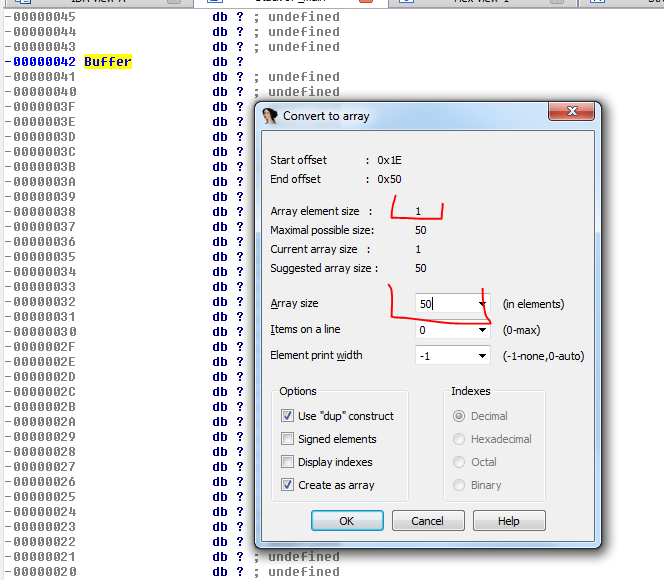The image size is (664, 580).
Task: Open the Element print width dropdown
Action: [x=483, y=356]
